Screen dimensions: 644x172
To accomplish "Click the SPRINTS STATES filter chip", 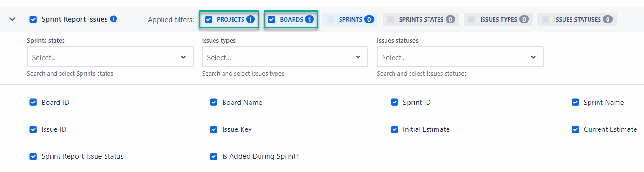I will (x=420, y=19).
